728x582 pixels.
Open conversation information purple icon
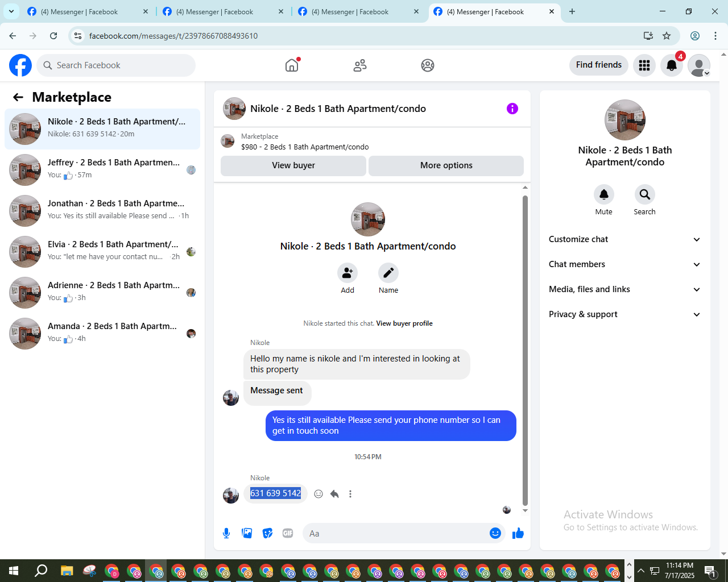(512, 109)
